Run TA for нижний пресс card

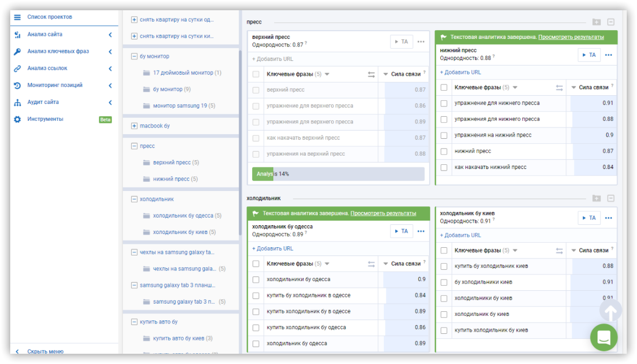(589, 55)
